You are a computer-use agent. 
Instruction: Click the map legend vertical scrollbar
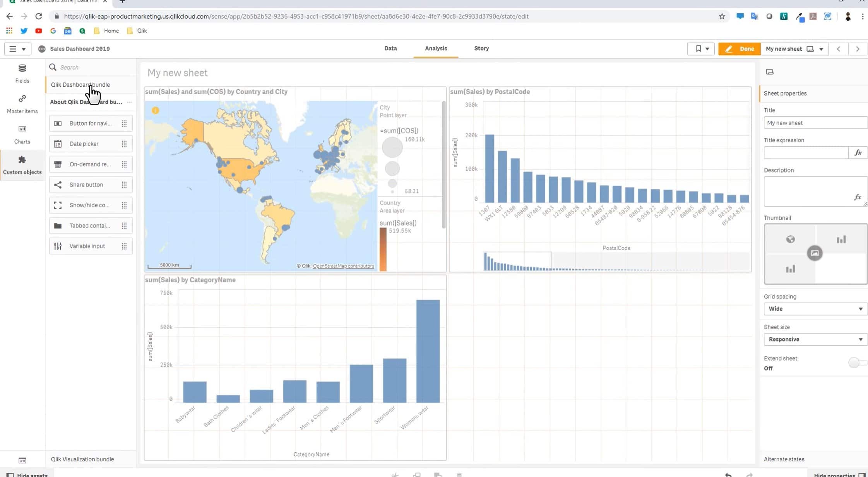pos(443,165)
